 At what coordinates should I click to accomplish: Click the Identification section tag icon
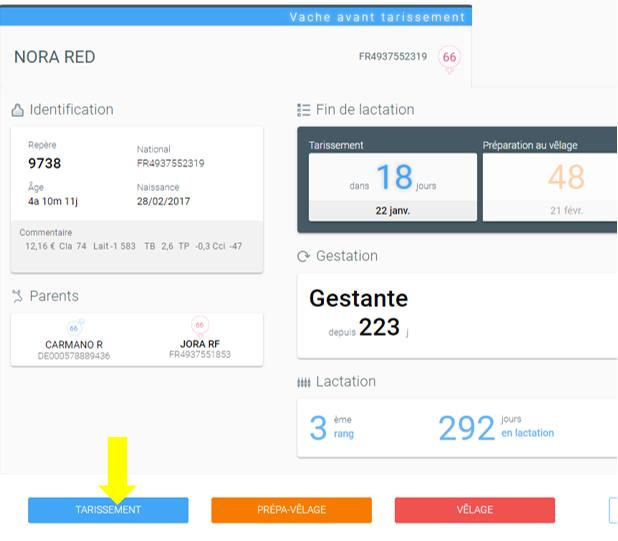pos(17,110)
